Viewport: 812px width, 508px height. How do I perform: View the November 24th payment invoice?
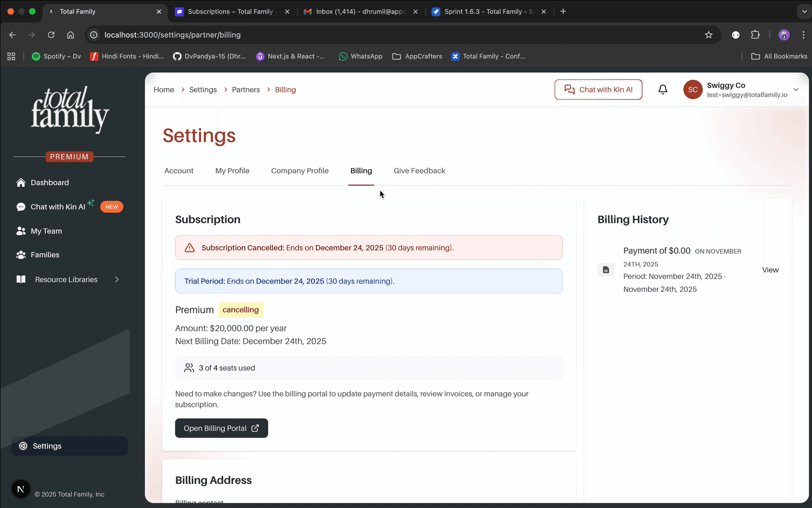click(770, 270)
